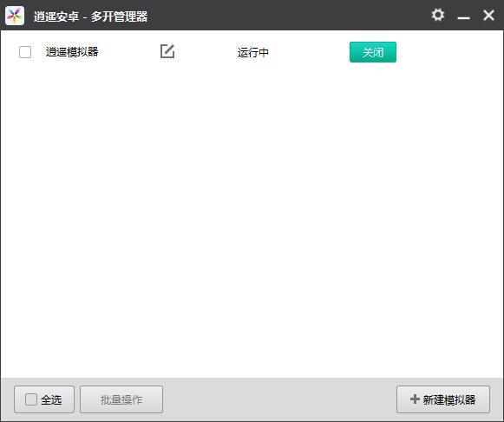Open the 批量操作 batch operations button
Viewport: 504px width, 422px height.
(121, 399)
